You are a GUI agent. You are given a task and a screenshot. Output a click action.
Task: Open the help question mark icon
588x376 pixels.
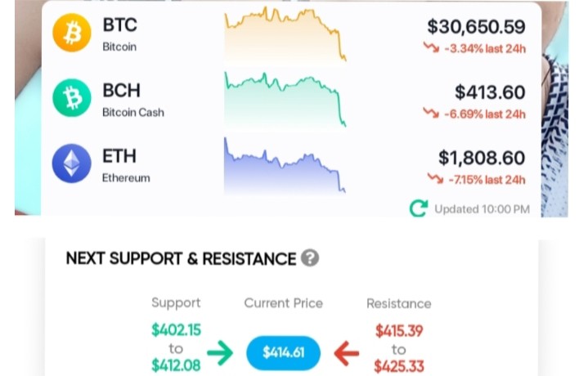[x=310, y=258]
